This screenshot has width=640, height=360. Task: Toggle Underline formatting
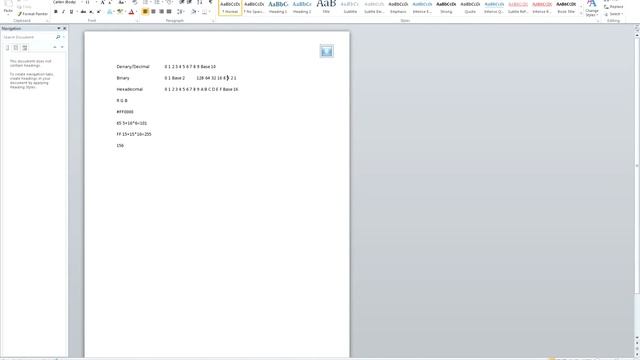tap(71, 12)
